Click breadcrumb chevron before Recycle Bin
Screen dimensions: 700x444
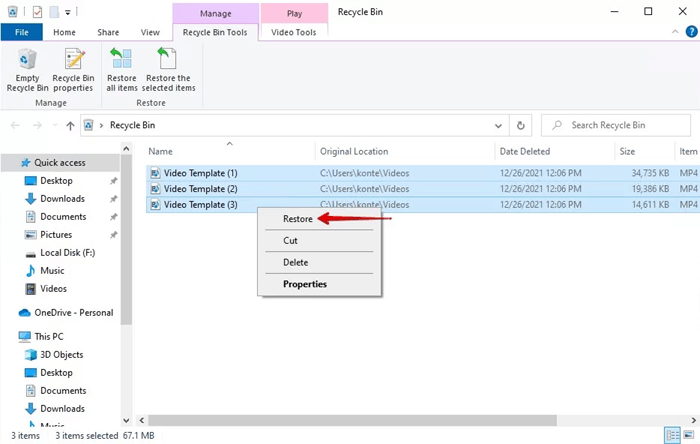[101, 125]
